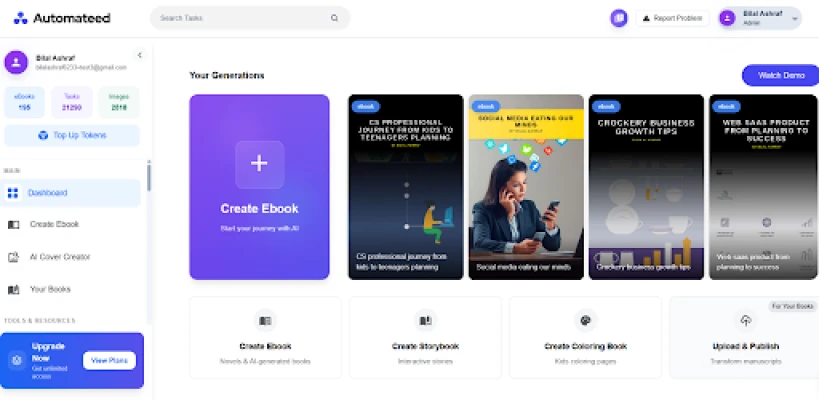The width and height of the screenshot is (819, 400).
Task: Collapse the sidebar with chevron arrow
Action: point(139,55)
